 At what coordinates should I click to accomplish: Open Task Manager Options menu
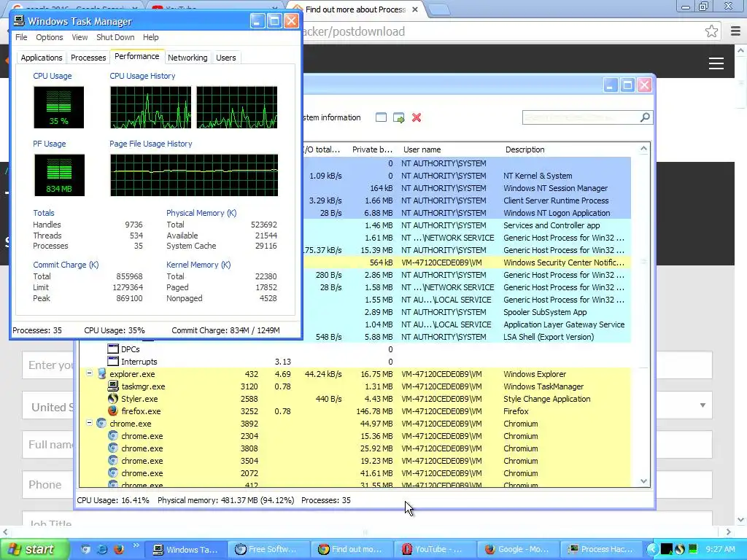[x=49, y=37]
